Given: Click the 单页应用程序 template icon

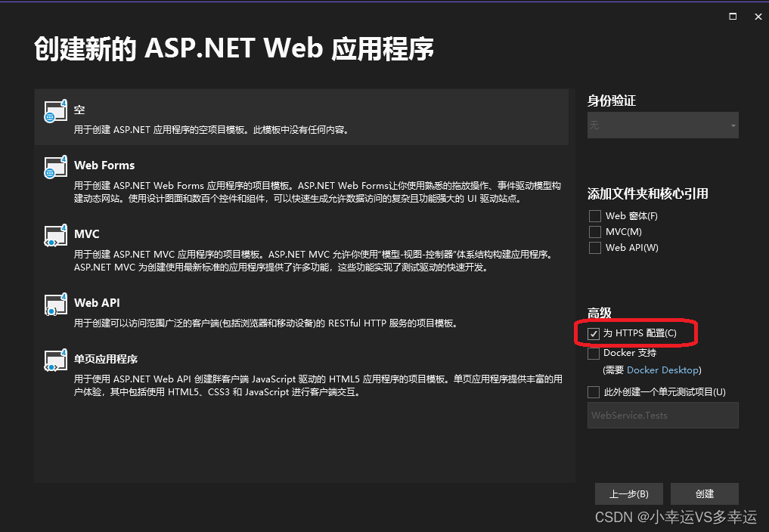Looking at the screenshot, I should click(55, 360).
